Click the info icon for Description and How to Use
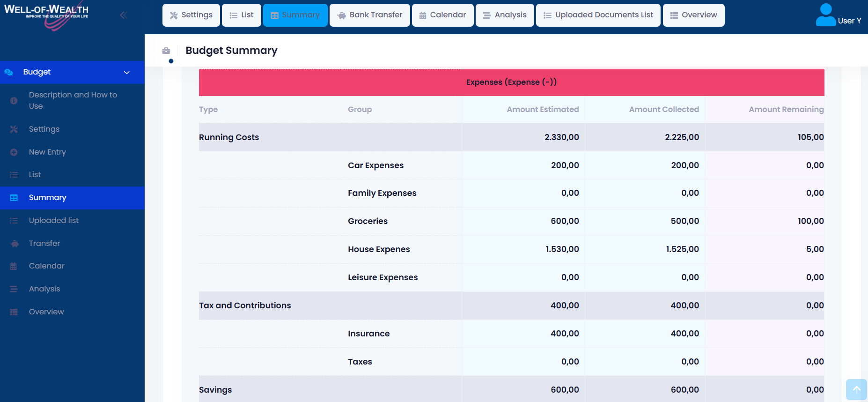 14,100
